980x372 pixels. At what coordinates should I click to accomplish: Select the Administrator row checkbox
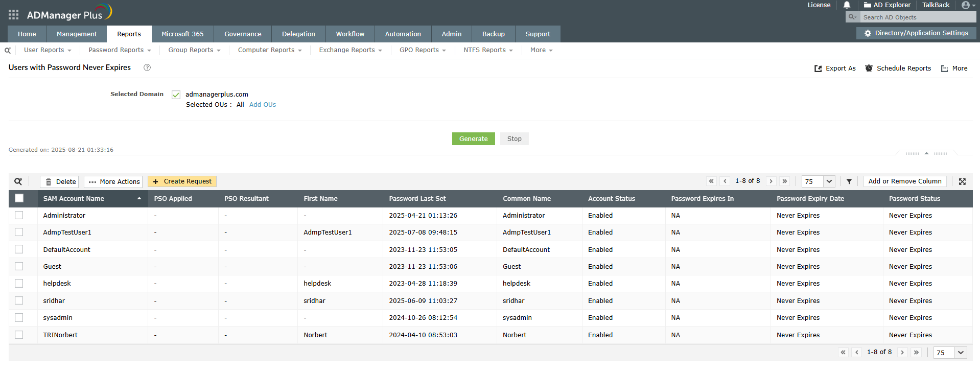pyautogui.click(x=19, y=215)
